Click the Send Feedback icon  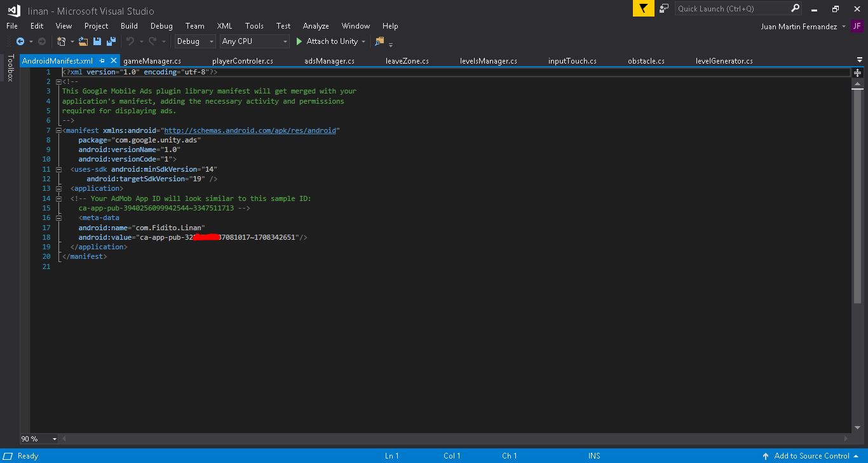tap(664, 8)
